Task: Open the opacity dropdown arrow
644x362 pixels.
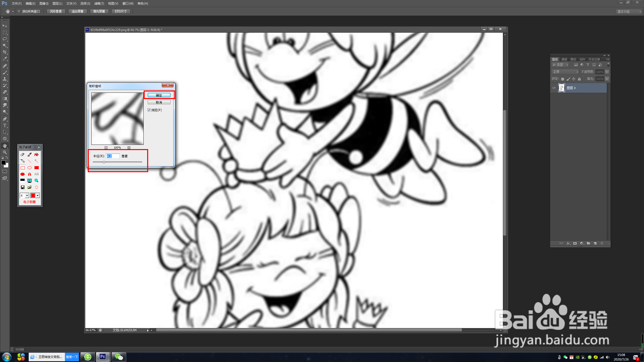Action: click(607, 72)
